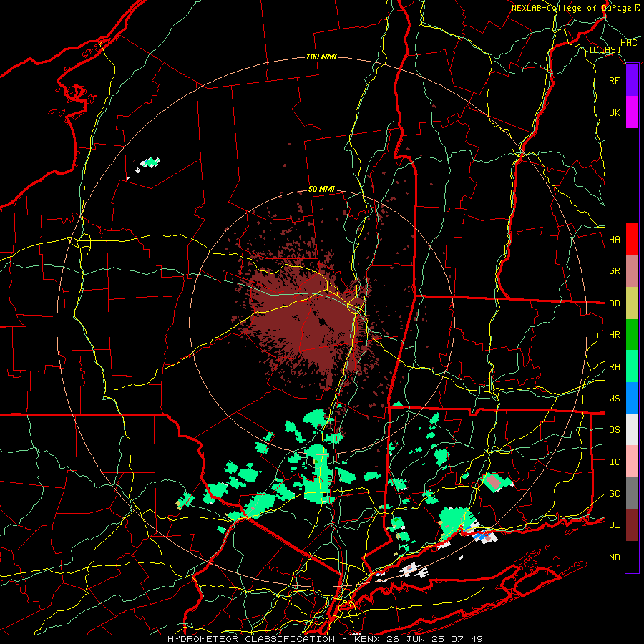Click the Hydrometeor Classification KENX timestamp caption
644x644 pixels.
pos(325,639)
